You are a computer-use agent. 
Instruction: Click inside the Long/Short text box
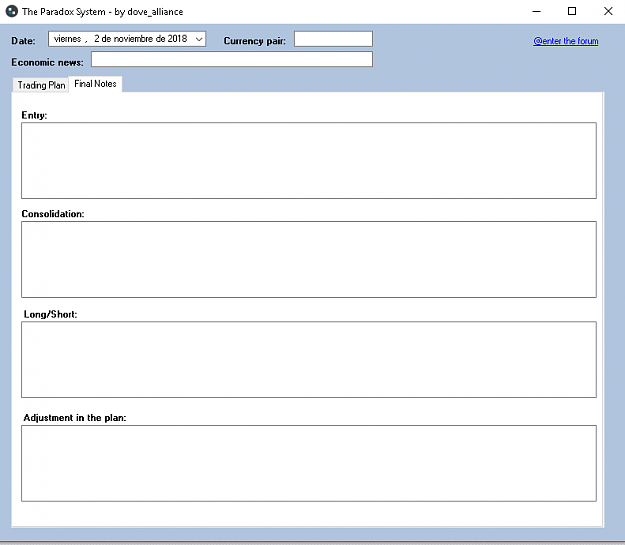click(309, 360)
